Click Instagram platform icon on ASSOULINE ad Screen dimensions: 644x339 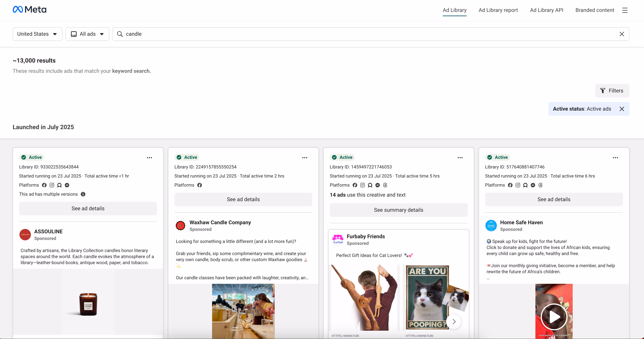coord(52,185)
